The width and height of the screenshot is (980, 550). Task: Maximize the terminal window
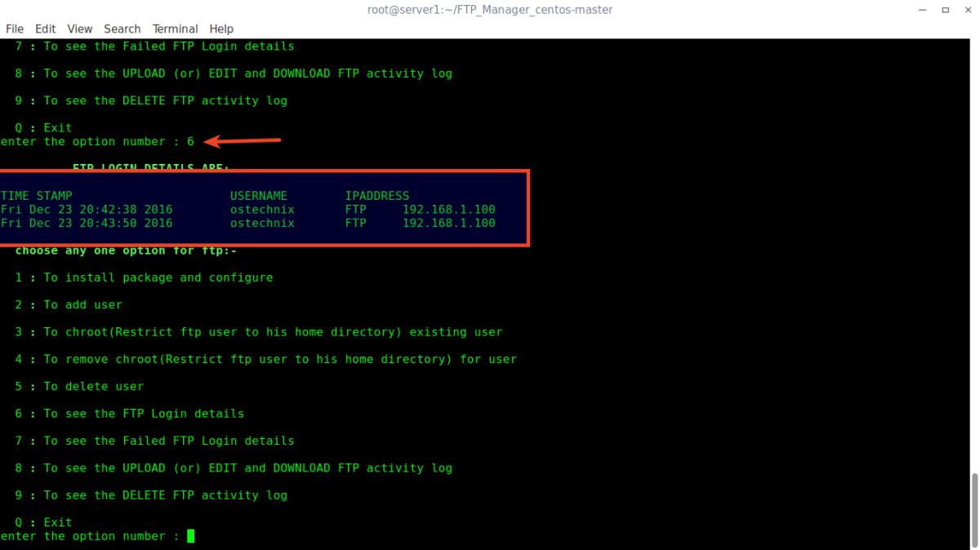[x=945, y=10]
